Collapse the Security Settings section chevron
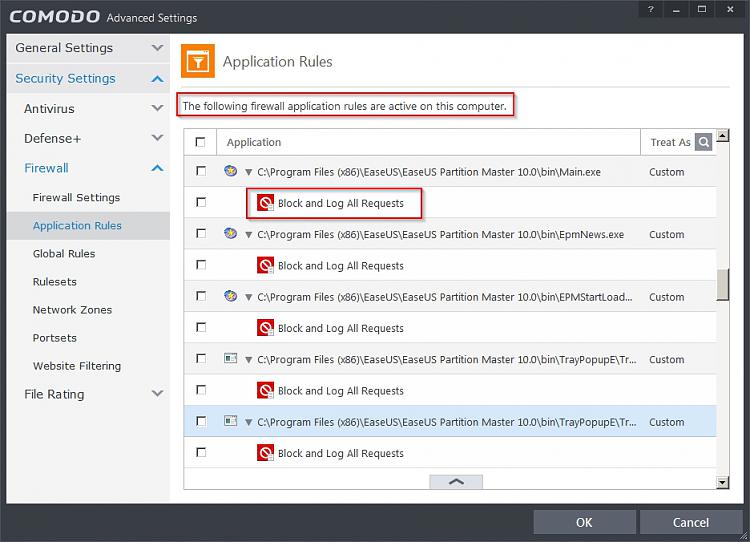 click(x=157, y=78)
